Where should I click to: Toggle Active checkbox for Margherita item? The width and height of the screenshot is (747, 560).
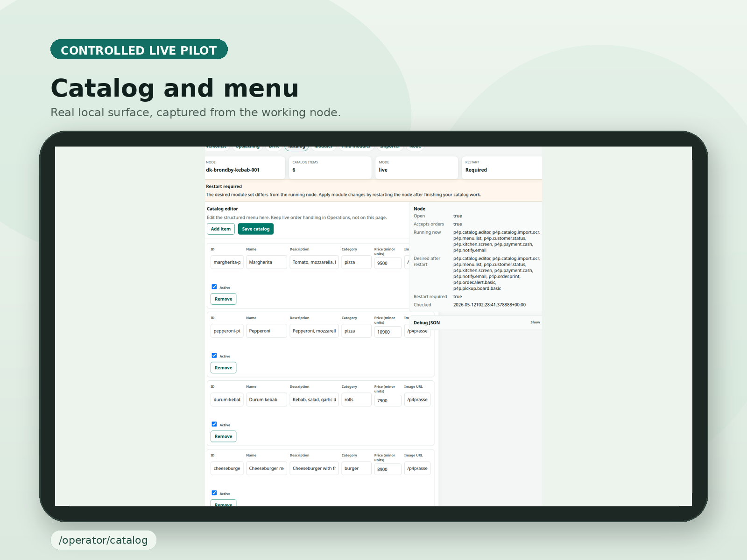[214, 287]
